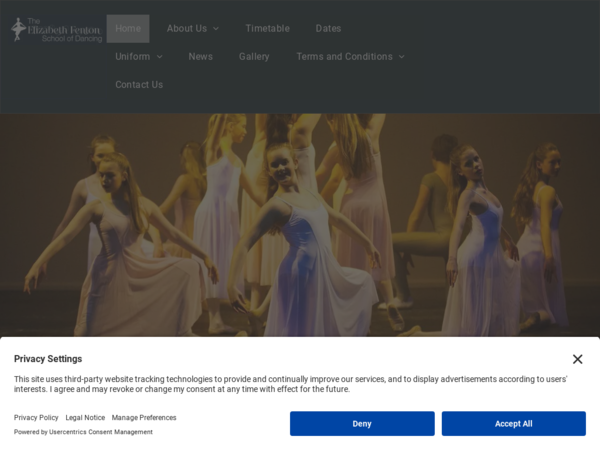Screen dimensions: 600x450
Task: Open the Privacy Policy link
Action: [x=36, y=418]
